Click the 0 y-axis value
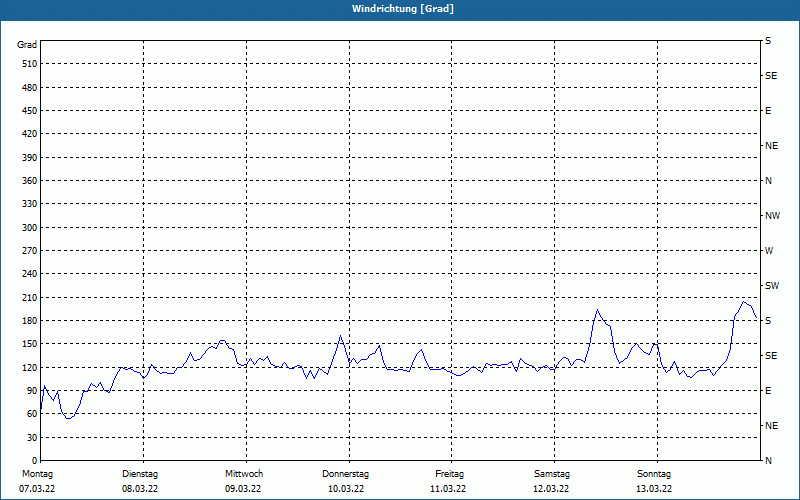The image size is (800, 500). pos(34,461)
